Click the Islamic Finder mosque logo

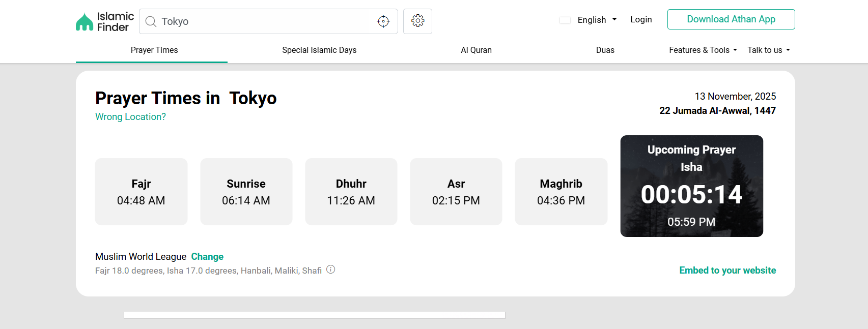coord(85,22)
